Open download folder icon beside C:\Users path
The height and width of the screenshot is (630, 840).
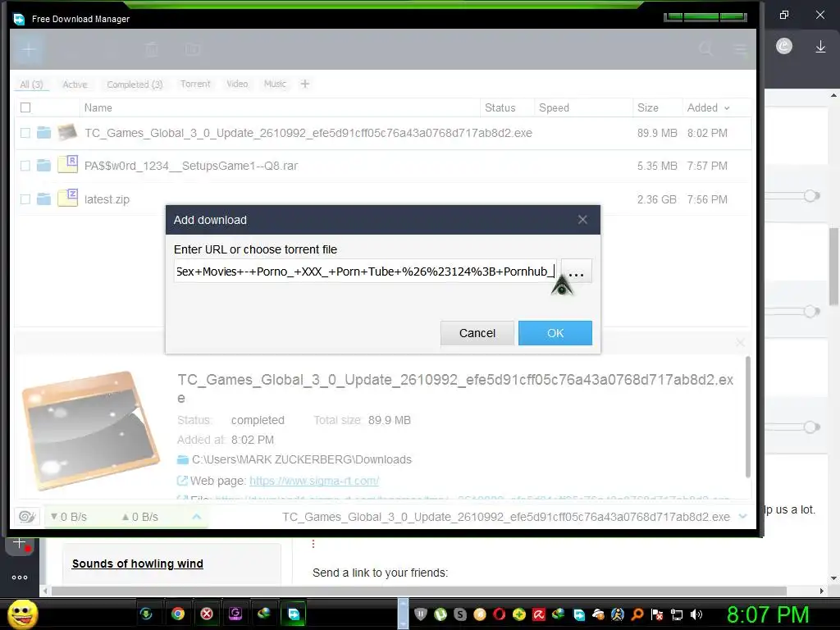click(183, 459)
